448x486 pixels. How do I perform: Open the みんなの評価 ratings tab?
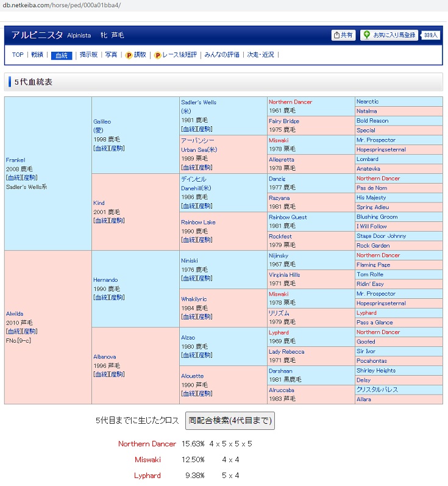[222, 54]
